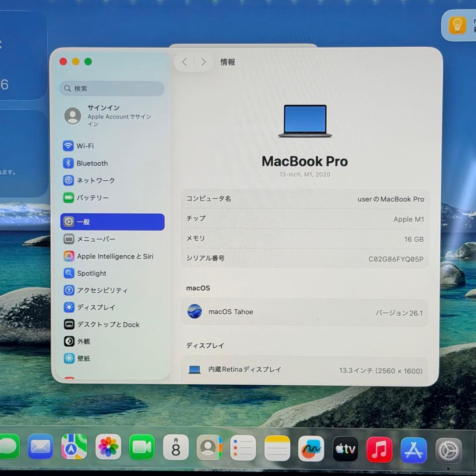476x476 pixels.
Task: Open ネットワーク settings from the sidebar
Action: [69, 180]
